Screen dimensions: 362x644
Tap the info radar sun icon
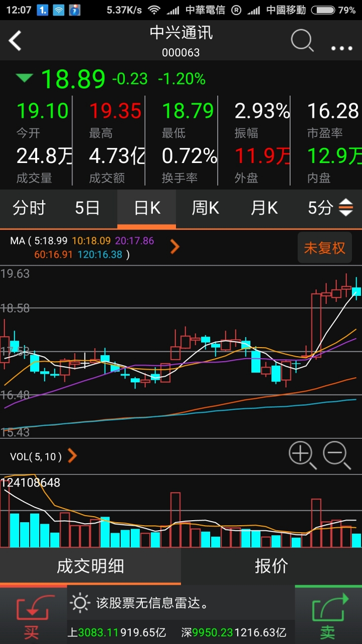(x=80, y=602)
